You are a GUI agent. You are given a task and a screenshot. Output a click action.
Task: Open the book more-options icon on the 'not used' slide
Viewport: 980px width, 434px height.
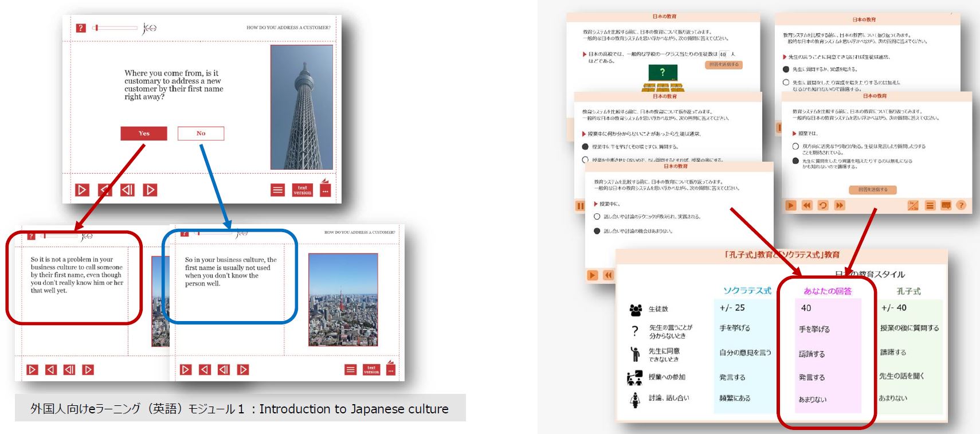click(391, 368)
